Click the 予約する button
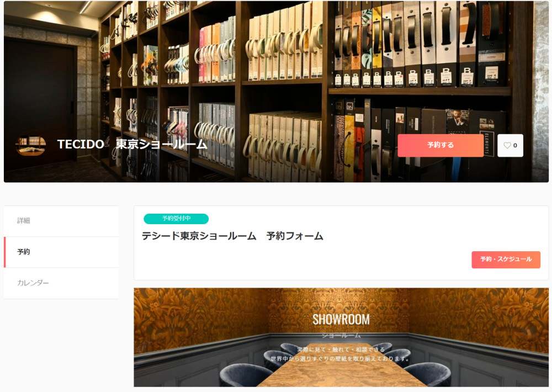Screen dimensions: 552x392 click(x=440, y=145)
